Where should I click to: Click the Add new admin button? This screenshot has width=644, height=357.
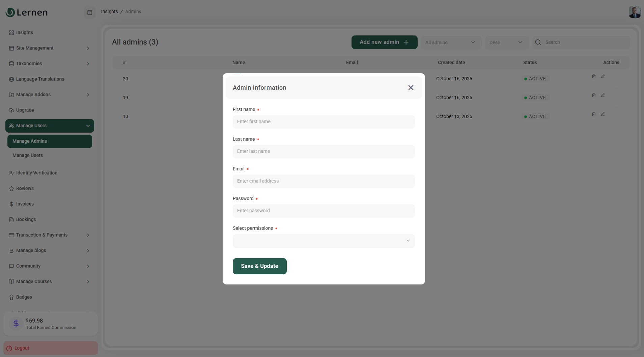point(384,42)
